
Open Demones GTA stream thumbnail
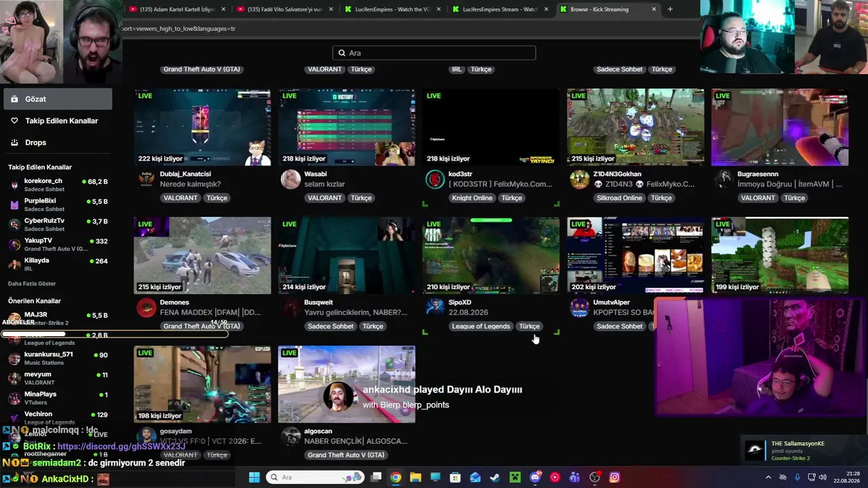click(x=202, y=256)
